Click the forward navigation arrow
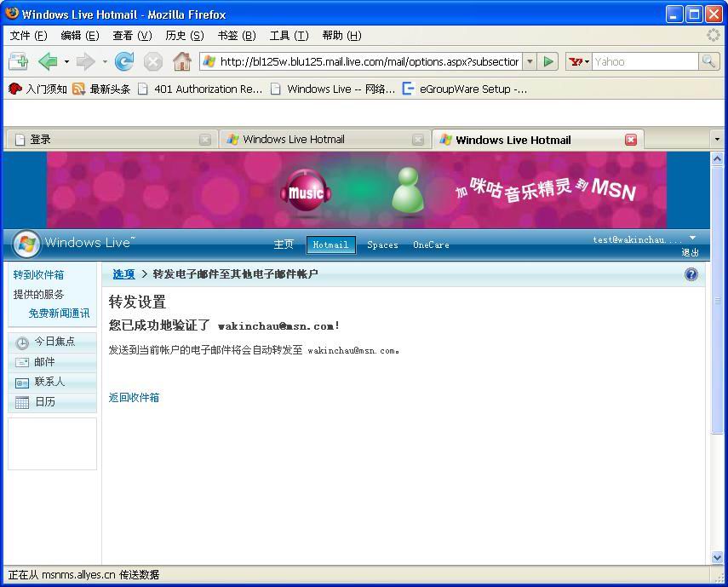 point(85,61)
